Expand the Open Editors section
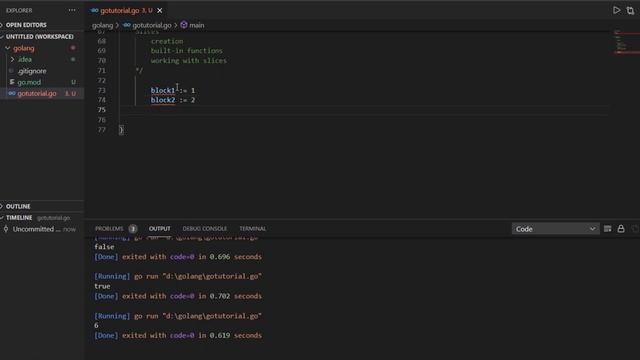This screenshot has width=640, height=360. click(42, 25)
